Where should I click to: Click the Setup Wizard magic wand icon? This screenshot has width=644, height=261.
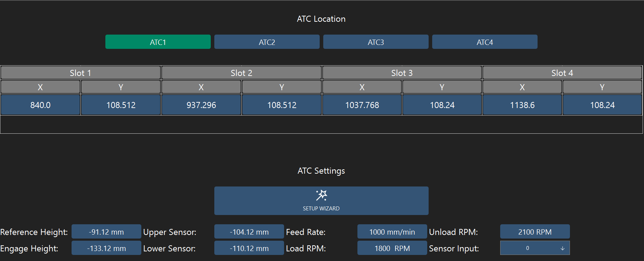click(321, 195)
